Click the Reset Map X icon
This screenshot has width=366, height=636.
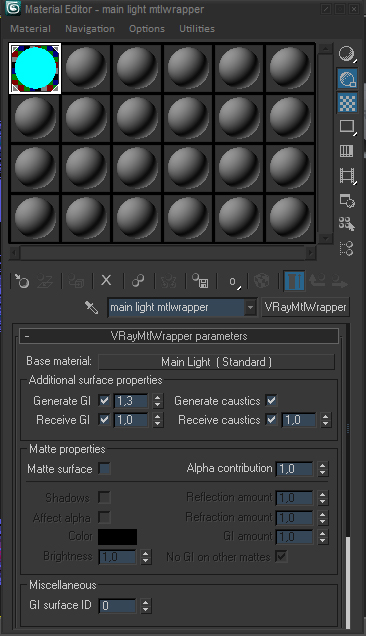[x=106, y=280]
